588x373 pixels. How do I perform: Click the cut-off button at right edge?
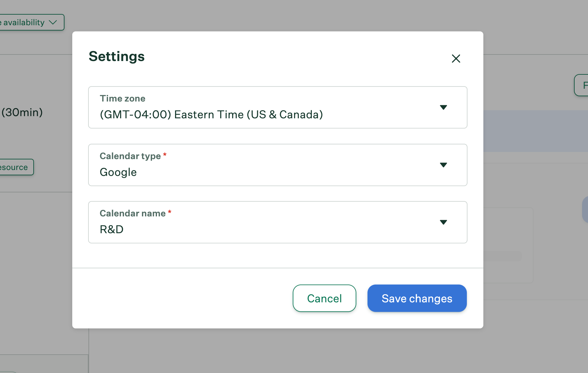pyautogui.click(x=581, y=85)
